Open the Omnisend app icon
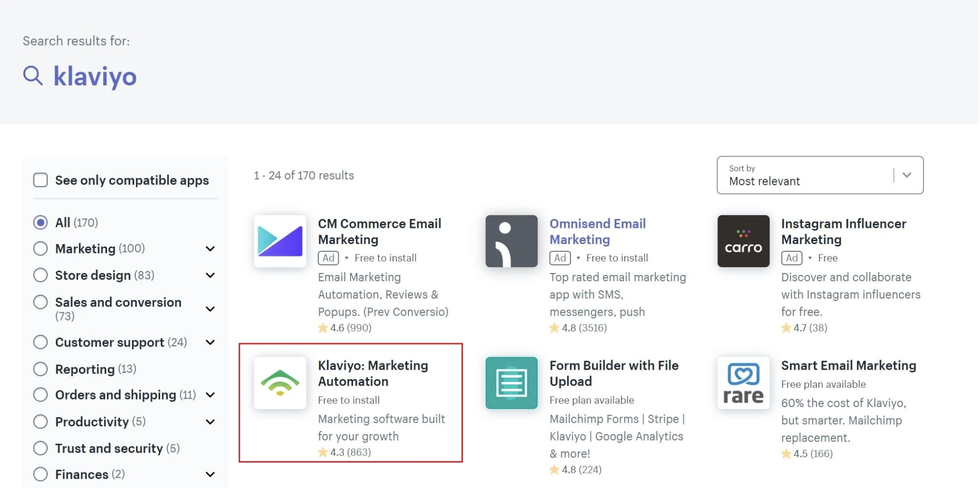Viewport: 980px width, 494px height. 511,241
